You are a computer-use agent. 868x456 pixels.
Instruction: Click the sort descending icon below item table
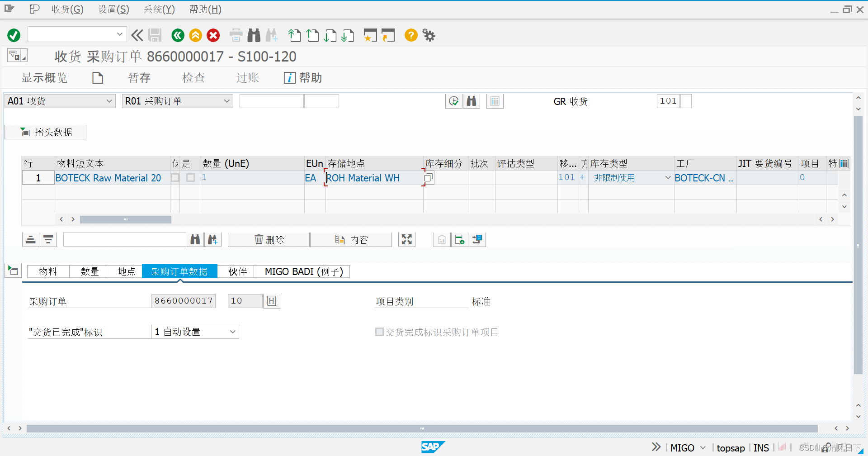(48, 240)
